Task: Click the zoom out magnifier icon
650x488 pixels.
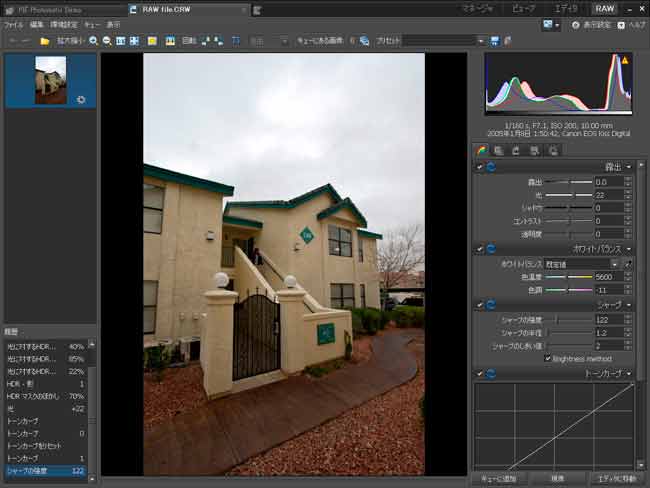Action: [x=106, y=41]
